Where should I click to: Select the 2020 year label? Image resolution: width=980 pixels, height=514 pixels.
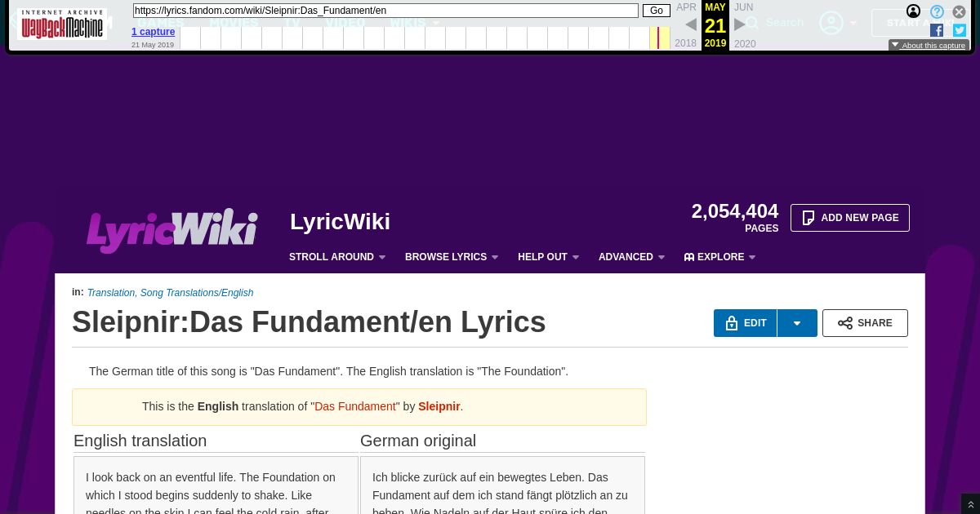click(745, 43)
